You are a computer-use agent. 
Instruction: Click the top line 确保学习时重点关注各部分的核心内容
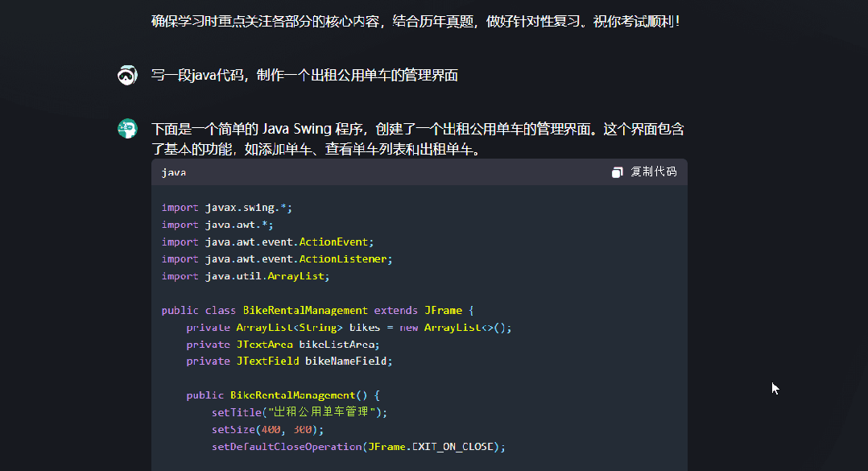click(x=415, y=22)
